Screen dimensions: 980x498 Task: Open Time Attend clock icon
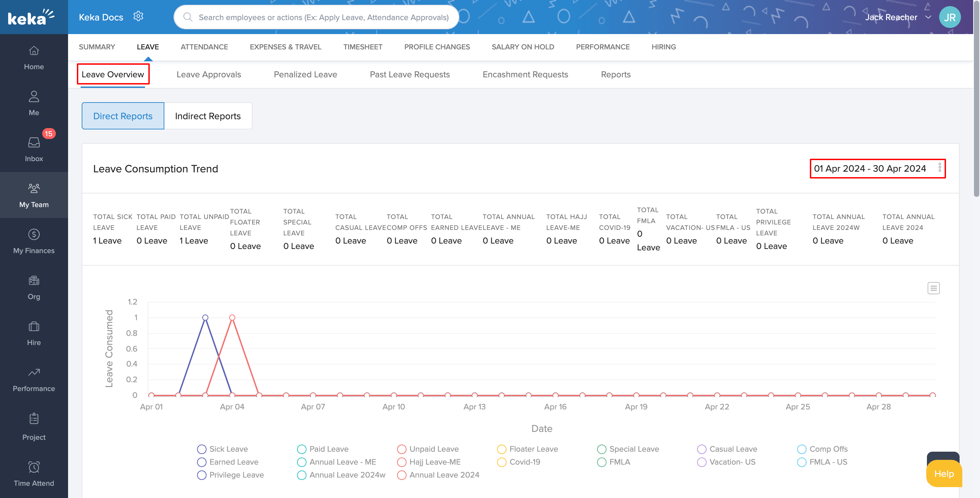[34, 467]
